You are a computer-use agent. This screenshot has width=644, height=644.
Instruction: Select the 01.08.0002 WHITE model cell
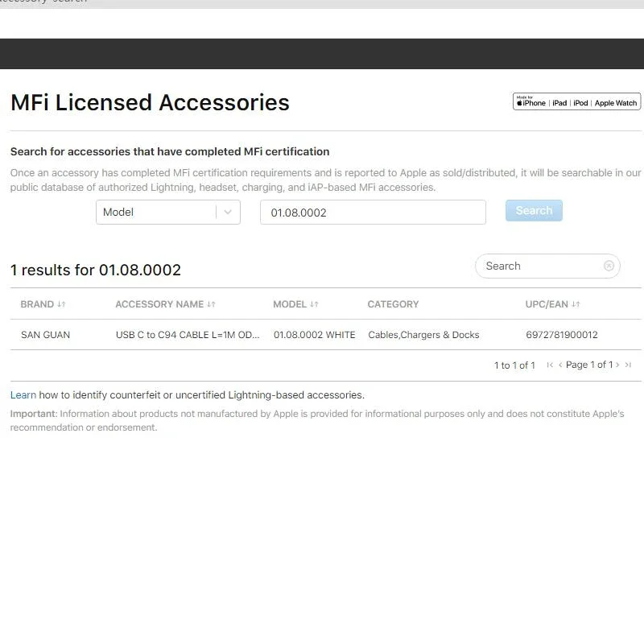315,335
